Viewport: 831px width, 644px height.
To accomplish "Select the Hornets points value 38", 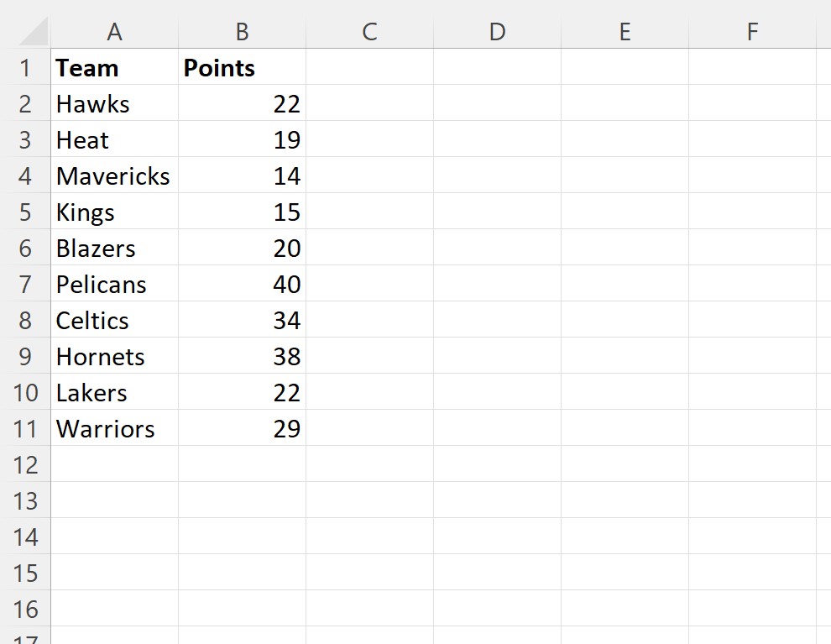I will 243,356.
